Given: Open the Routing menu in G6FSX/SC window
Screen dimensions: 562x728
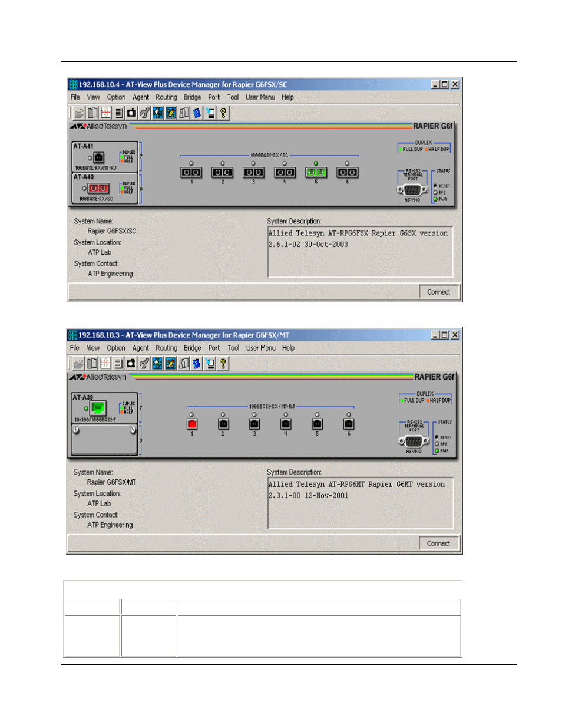Looking at the screenshot, I should 166,97.
